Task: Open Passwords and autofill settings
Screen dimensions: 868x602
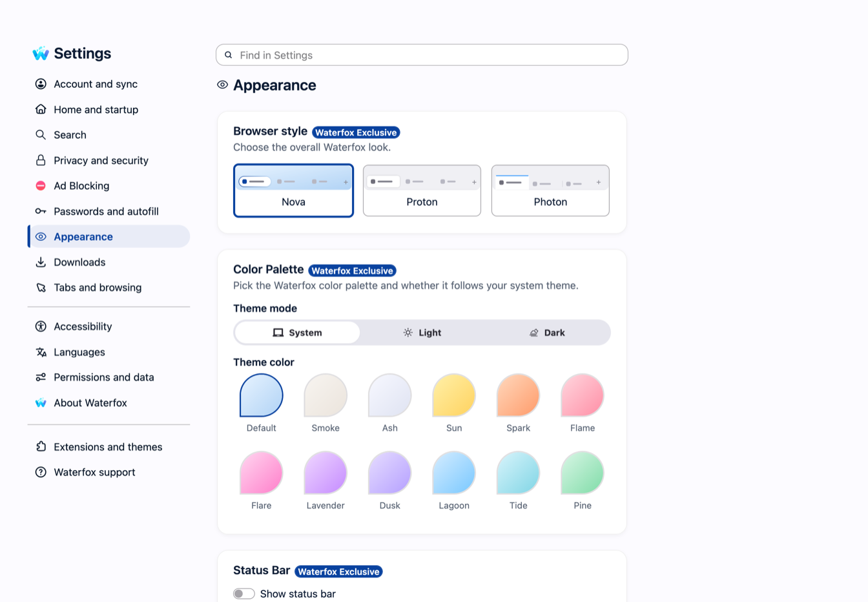Action: click(x=108, y=211)
